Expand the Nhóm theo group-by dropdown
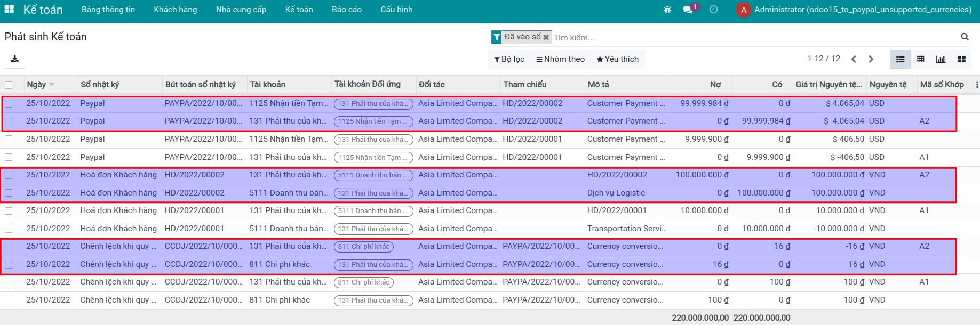 coord(560,59)
